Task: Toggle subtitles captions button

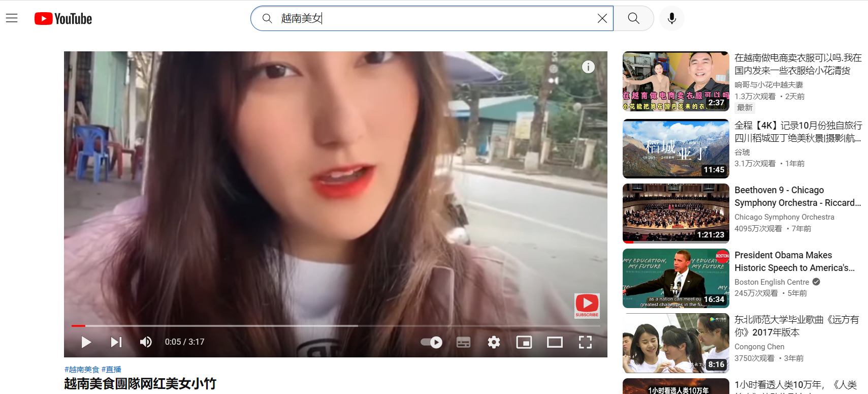Action: pyautogui.click(x=463, y=342)
